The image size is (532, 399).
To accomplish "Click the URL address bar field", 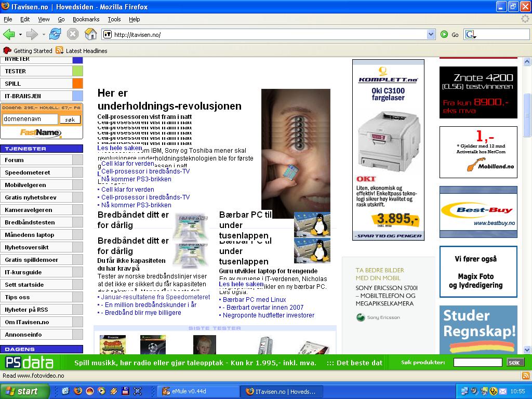I will point(269,35).
